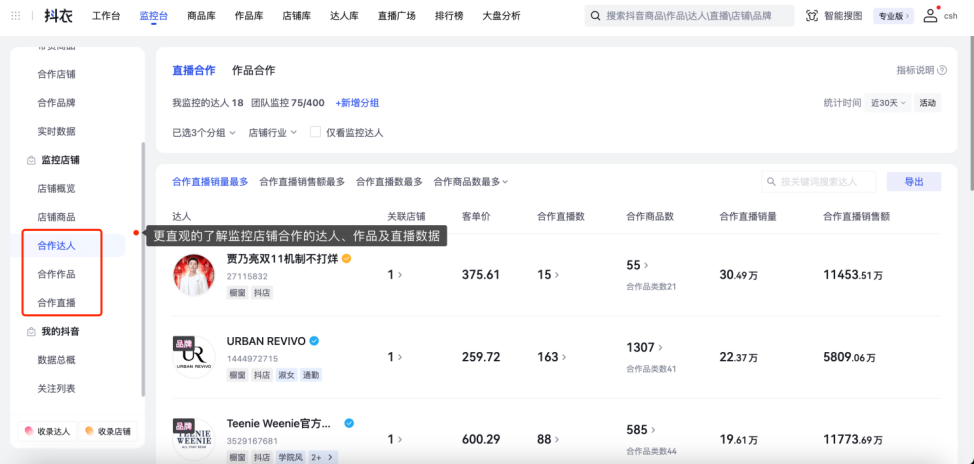
Task: Open the 近30天 time range dropdown
Action: coord(887,103)
